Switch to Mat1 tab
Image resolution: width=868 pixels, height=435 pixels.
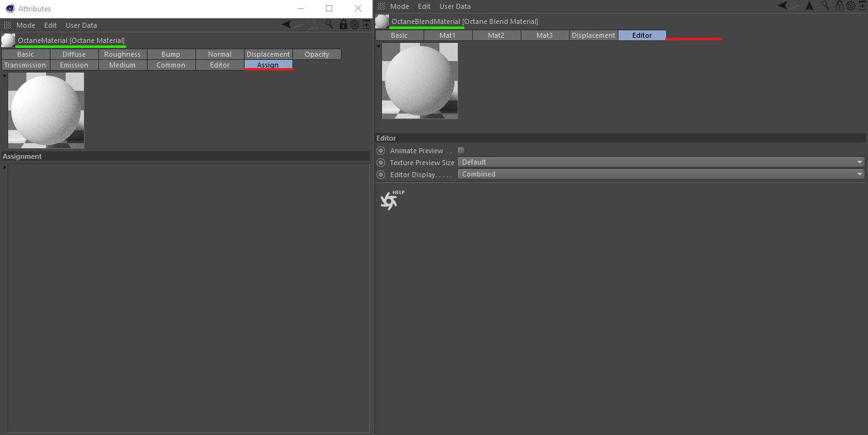pos(448,35)
